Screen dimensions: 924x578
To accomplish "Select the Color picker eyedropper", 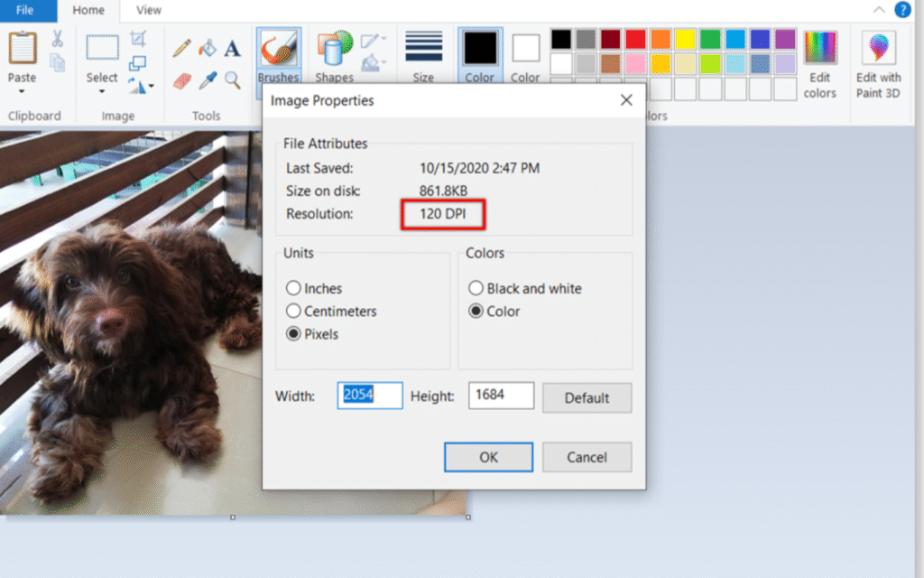I will pos(208,81).
